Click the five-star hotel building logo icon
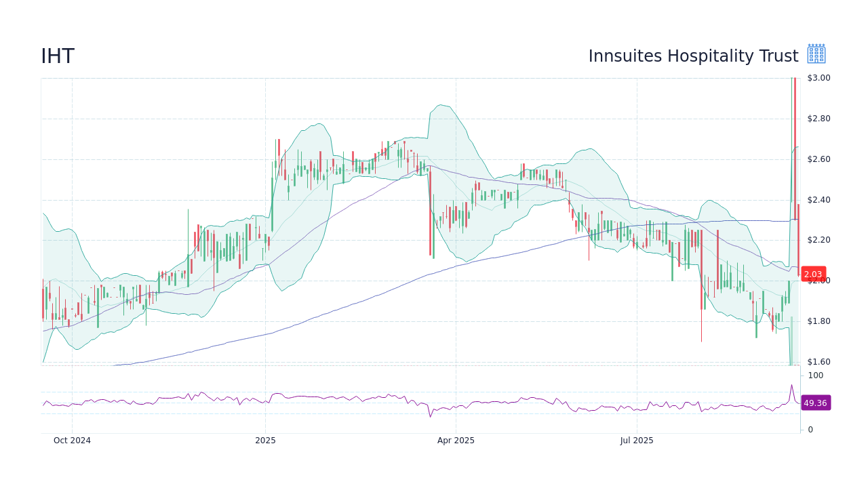868x488 pixels. tap(815, 52)
